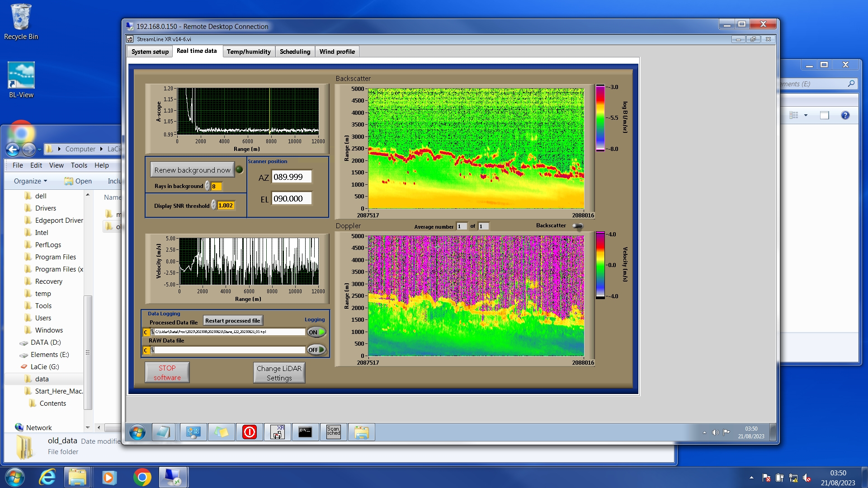Open the command prompt in remote taskbar
The image size is (868, 488).
tap(305, 432)
